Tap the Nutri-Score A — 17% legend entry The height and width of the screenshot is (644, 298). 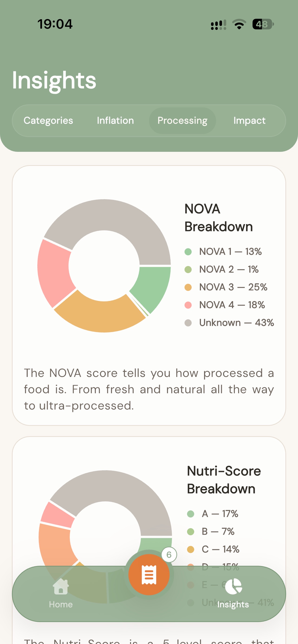tap(213, 513)
